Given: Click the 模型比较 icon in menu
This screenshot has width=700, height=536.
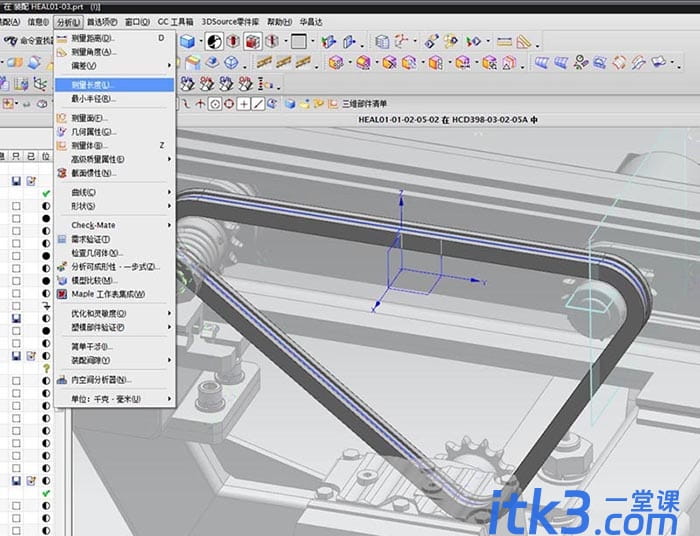Looking at the screenshot, I should point(62,280).
